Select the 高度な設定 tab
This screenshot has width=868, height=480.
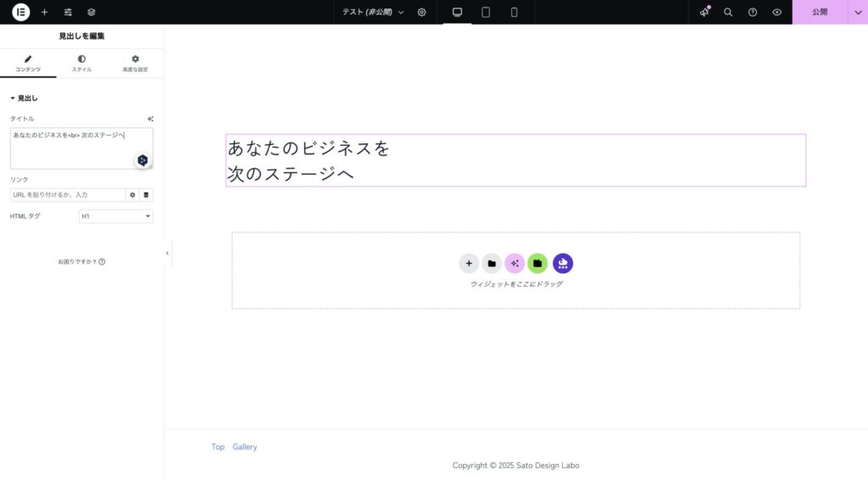pyautogui.click(x=135, y=63)
